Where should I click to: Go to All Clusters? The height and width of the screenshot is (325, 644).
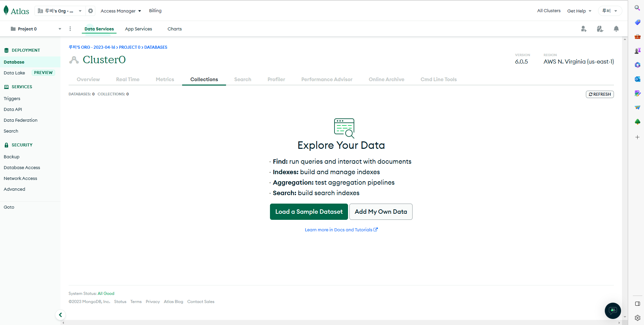[549, 11]
